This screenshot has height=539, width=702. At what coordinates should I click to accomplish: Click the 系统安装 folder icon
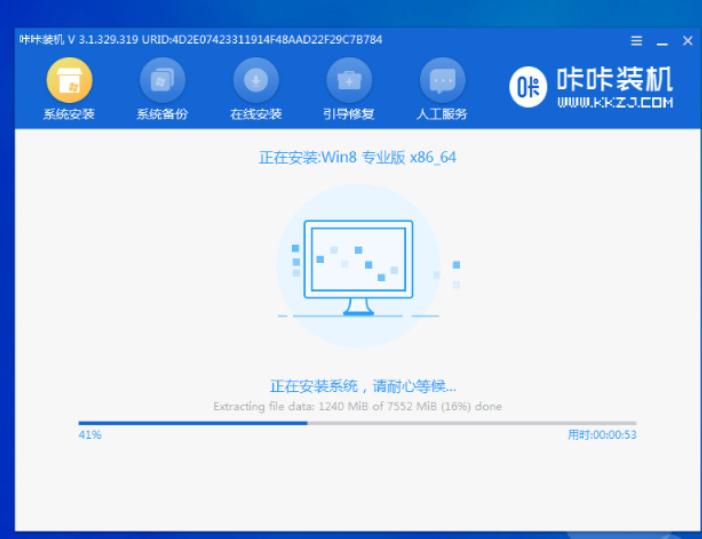68,80
